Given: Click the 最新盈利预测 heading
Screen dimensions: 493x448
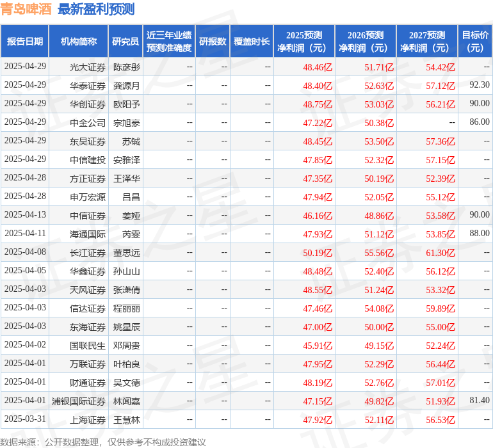Looking at the screenshot, I should [x=96, y=9].
